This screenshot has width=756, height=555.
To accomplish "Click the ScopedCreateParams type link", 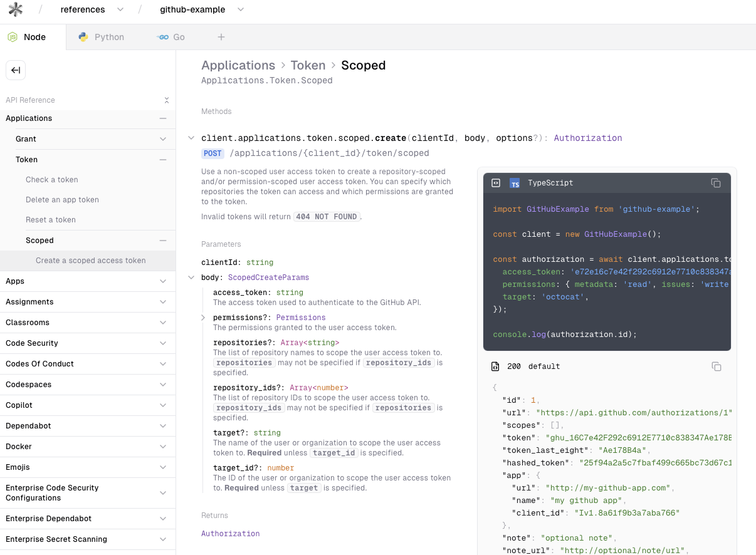I will pyautogui.click(x=268, y=277).
